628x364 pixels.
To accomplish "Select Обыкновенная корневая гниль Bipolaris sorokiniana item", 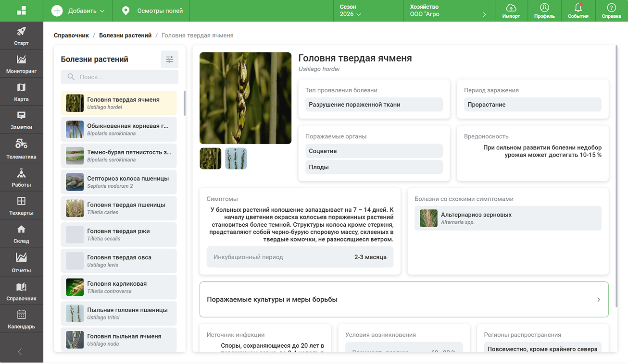I will tap(119, 129).
